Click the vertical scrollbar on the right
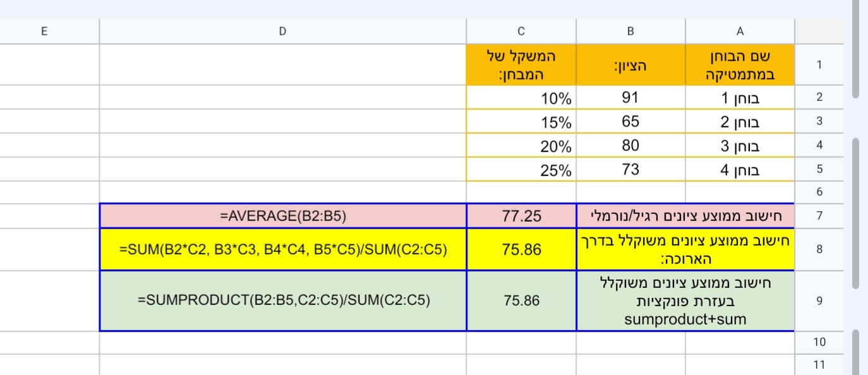The image size is (868, 375). [x=856, y=189]
